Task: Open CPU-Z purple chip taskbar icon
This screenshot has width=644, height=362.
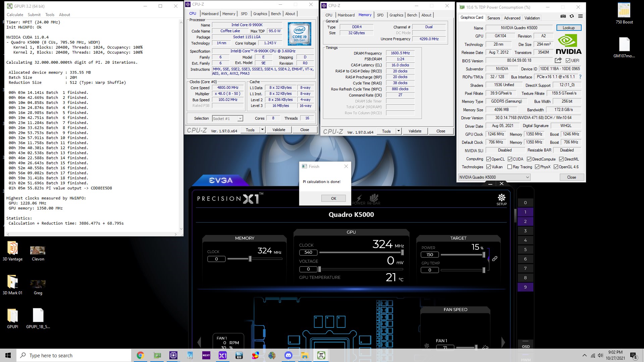Action: pos(173,355)
